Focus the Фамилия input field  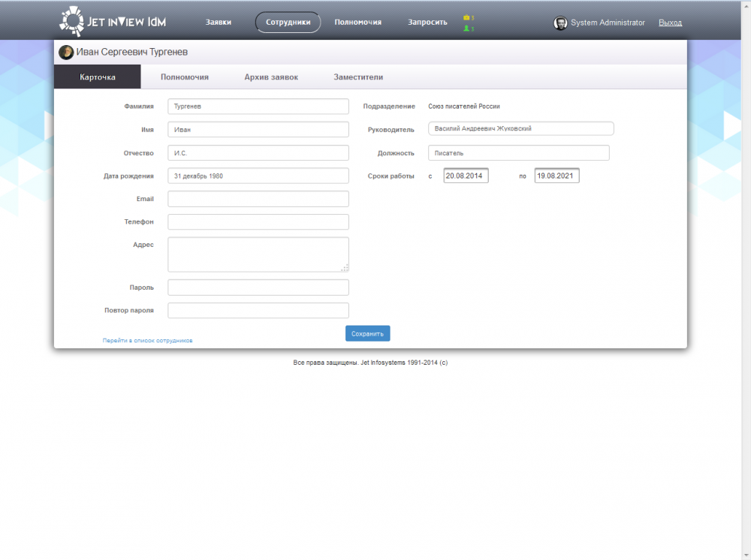click(258, 107)
